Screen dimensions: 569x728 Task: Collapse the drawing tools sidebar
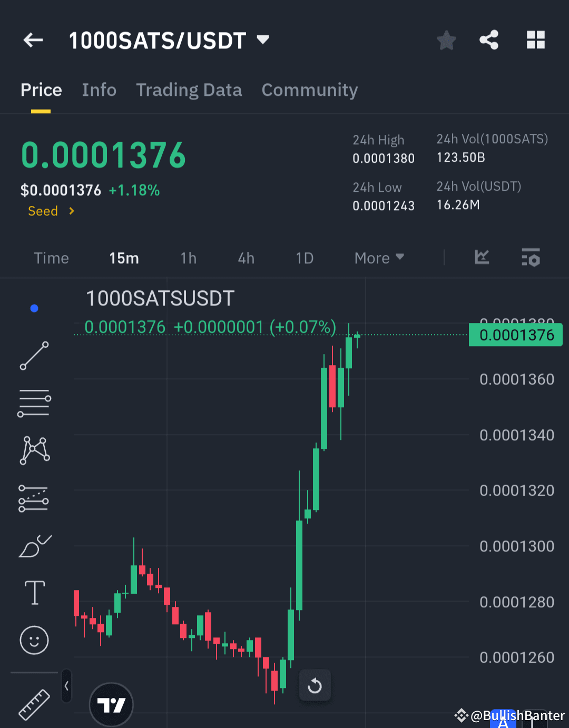tap(66, 686)
